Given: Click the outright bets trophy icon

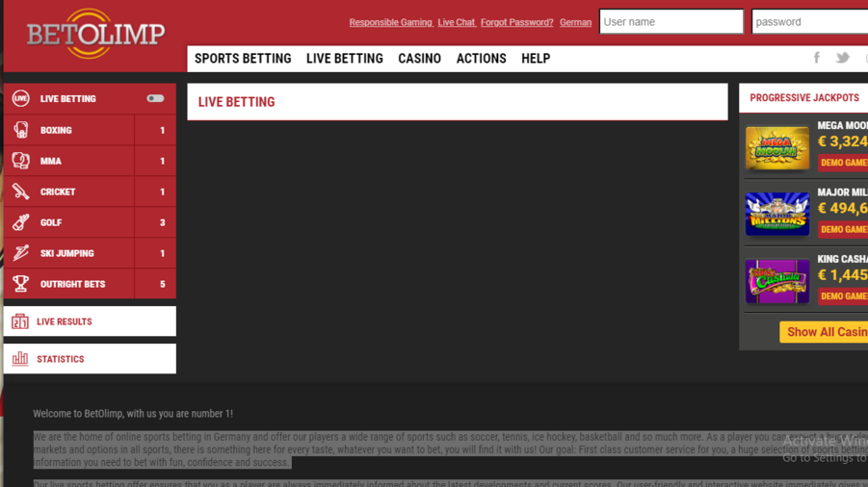Looking at the screenshot, I should click(x=20, y=284).
